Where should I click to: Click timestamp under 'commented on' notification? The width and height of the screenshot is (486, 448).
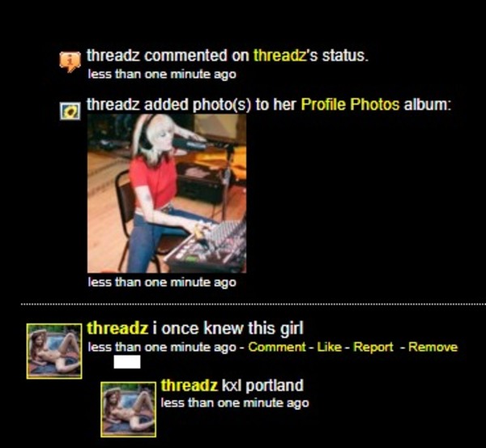click(162, 75)
